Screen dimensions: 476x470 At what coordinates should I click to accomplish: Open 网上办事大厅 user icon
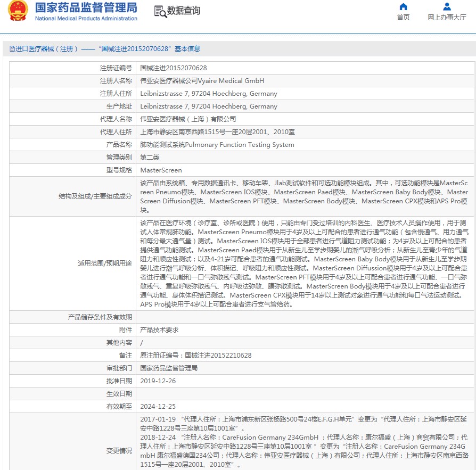pos(447,6)
